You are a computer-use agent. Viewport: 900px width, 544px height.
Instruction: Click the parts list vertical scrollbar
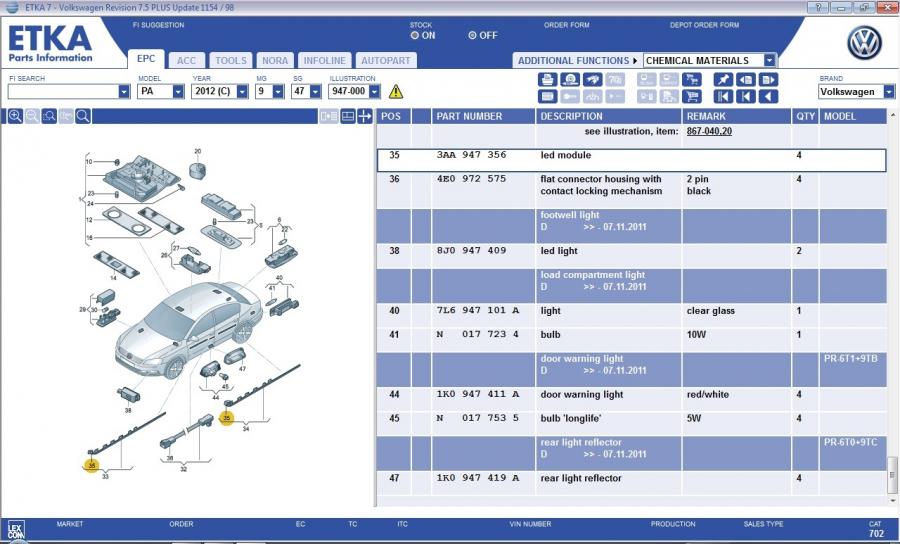892,300
